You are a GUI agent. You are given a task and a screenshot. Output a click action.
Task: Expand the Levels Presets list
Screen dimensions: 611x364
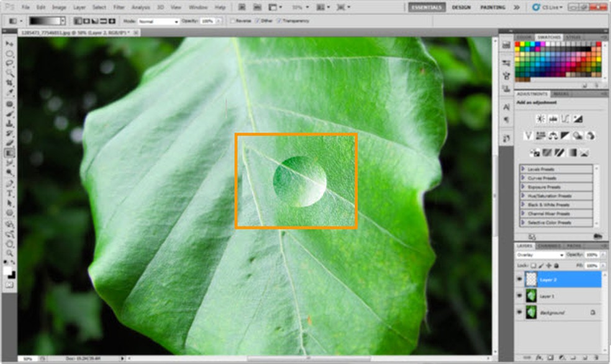pyautogui.click(x=523, y=169)
